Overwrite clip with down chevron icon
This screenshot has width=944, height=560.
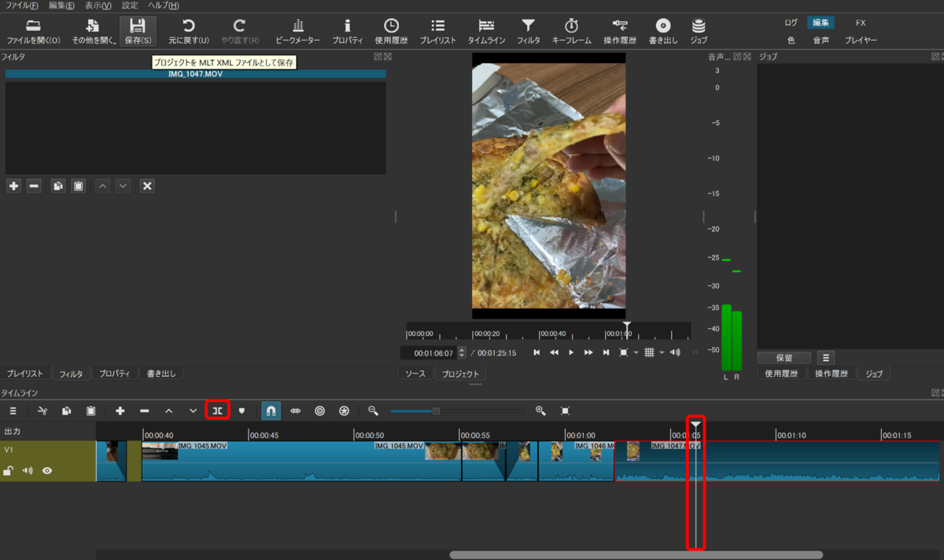194,411
